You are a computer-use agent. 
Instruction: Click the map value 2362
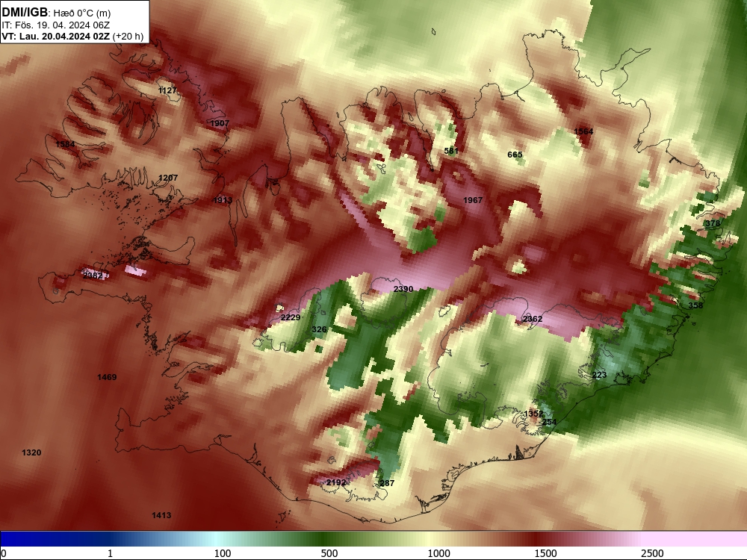533,319
